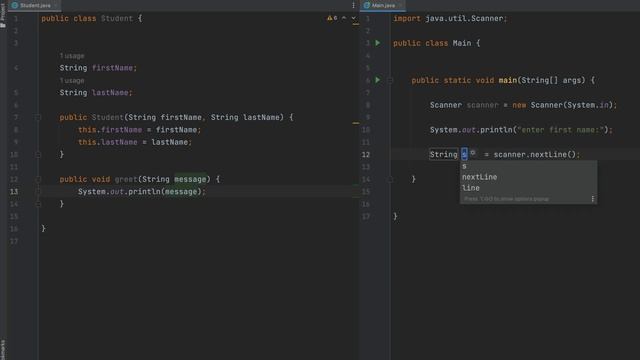The width and height of the screenshot is (640, 360).
Task: Click the "enter first name:" string literal
Action: tap(560, 130)
